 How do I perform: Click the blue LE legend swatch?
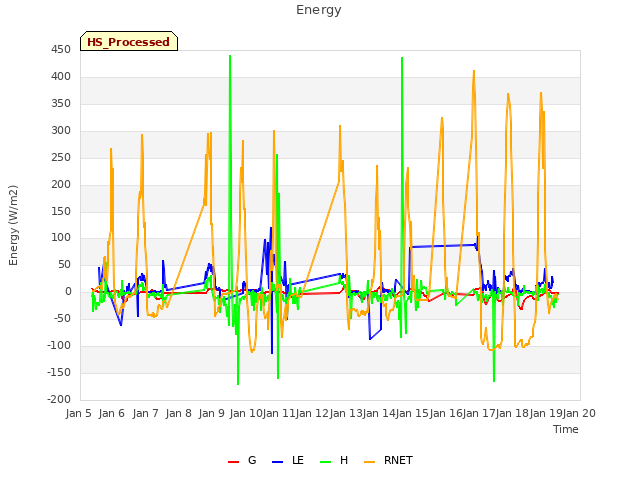click(278, 462)
